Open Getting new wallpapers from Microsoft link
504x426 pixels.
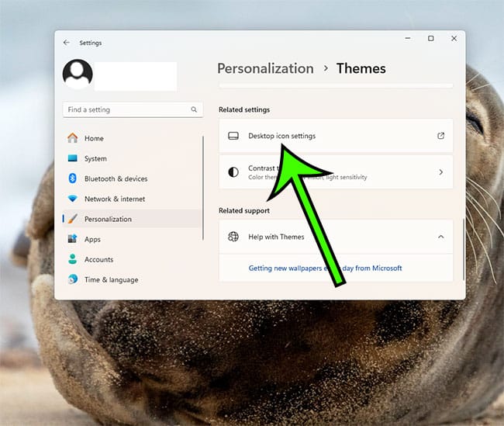coord(326,268)
